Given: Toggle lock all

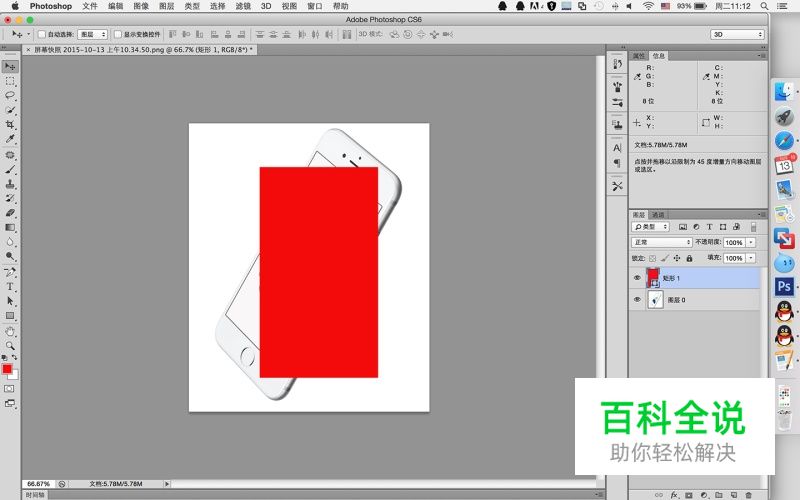Looking at the screenshot, I should tap(689, 258).
